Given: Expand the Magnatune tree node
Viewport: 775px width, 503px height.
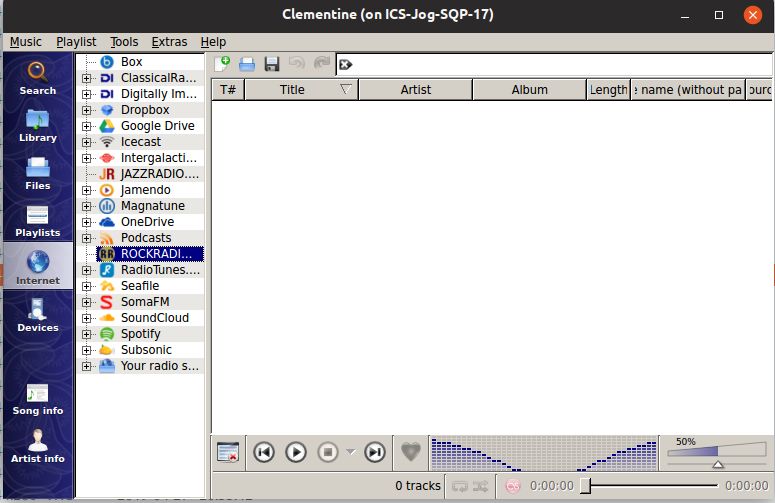Looking at the screenshot, I should [x=86, y=206].
